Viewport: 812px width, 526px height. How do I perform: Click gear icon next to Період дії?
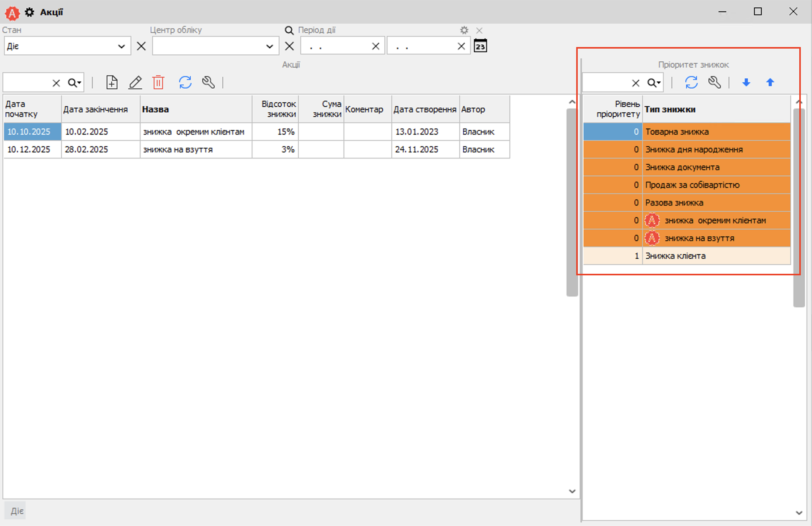tap(464, 30)
